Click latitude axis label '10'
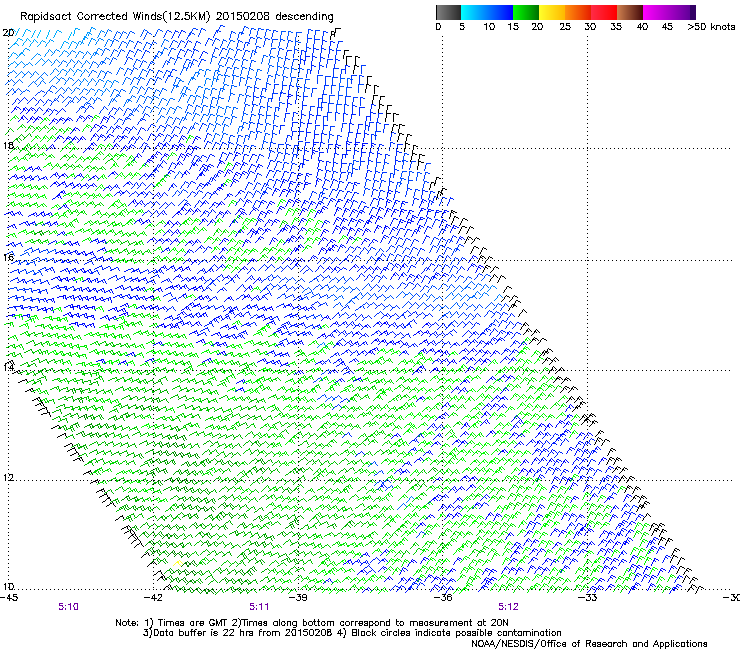 click(x=8, y=586)
